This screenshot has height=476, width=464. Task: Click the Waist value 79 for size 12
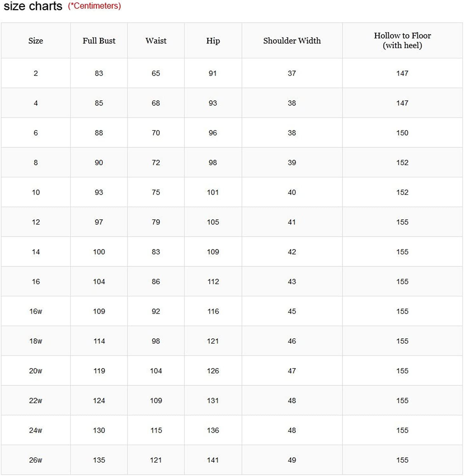tap(156, 222)
